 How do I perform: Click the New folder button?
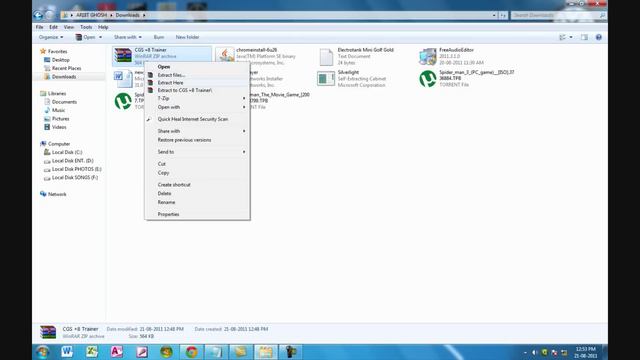click(x=187, y=37)
